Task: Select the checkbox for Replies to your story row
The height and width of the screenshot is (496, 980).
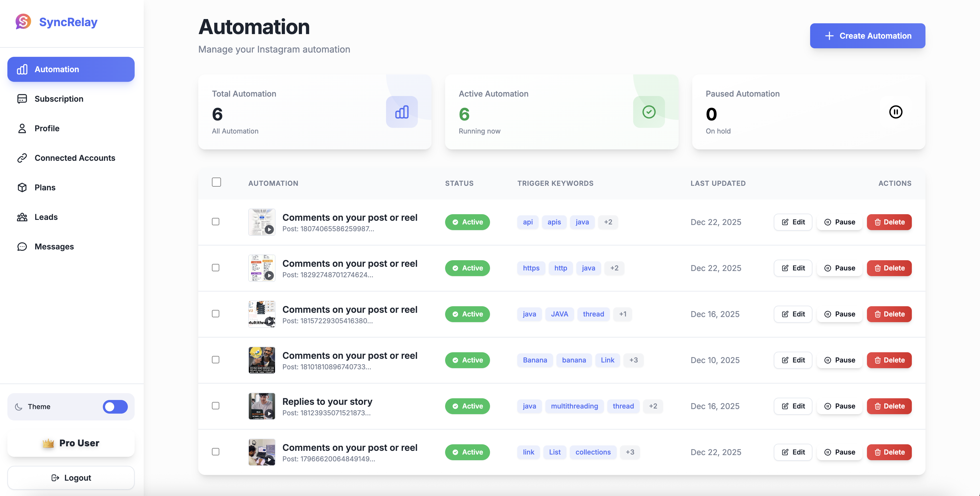Action: [216, 406]
